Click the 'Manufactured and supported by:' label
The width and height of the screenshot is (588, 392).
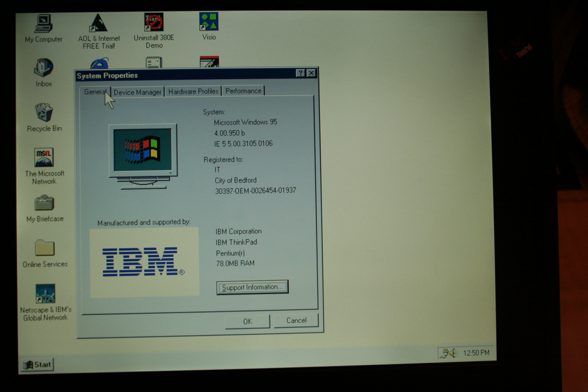(144, 223)
